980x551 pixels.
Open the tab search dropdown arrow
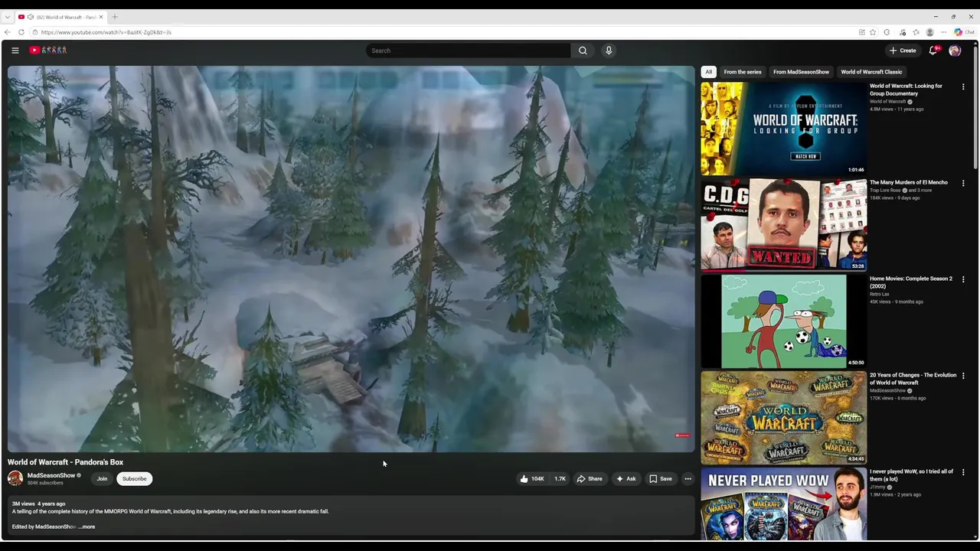[8, 17]
